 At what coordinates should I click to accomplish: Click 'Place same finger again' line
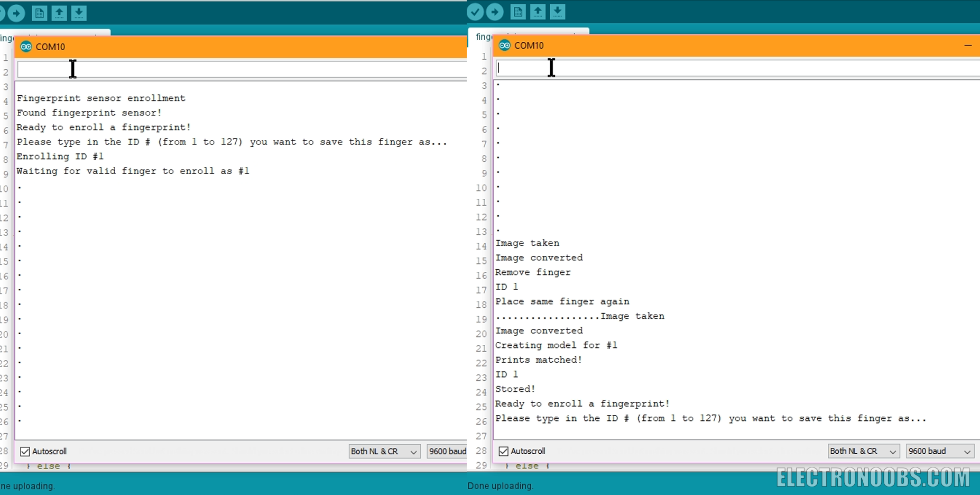(562, 301)
